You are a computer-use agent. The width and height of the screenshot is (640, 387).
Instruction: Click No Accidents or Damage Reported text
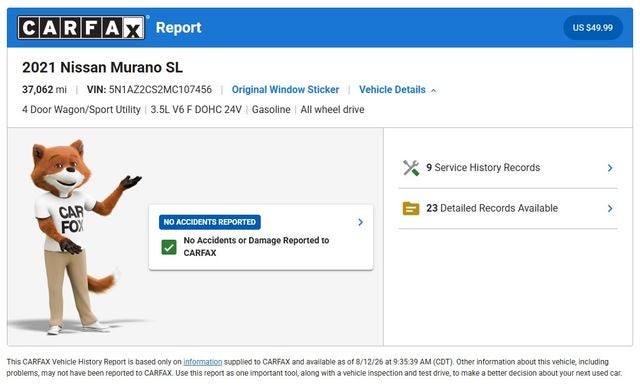coord(256,247)
